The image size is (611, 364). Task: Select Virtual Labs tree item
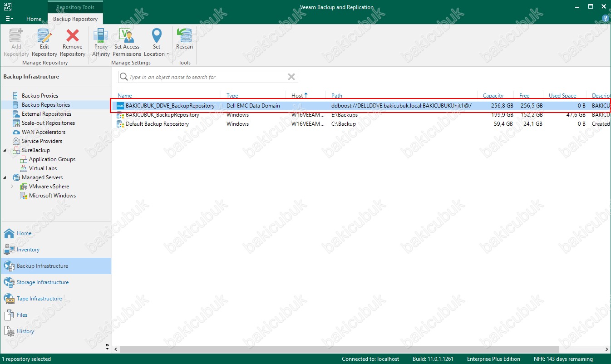click(43, 168)
